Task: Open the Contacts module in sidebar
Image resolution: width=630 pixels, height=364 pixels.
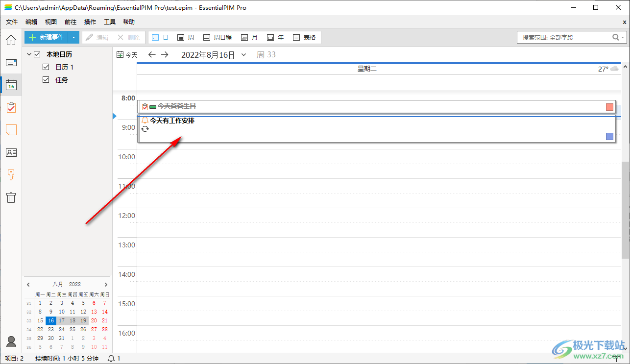Action: coord(11,152)
